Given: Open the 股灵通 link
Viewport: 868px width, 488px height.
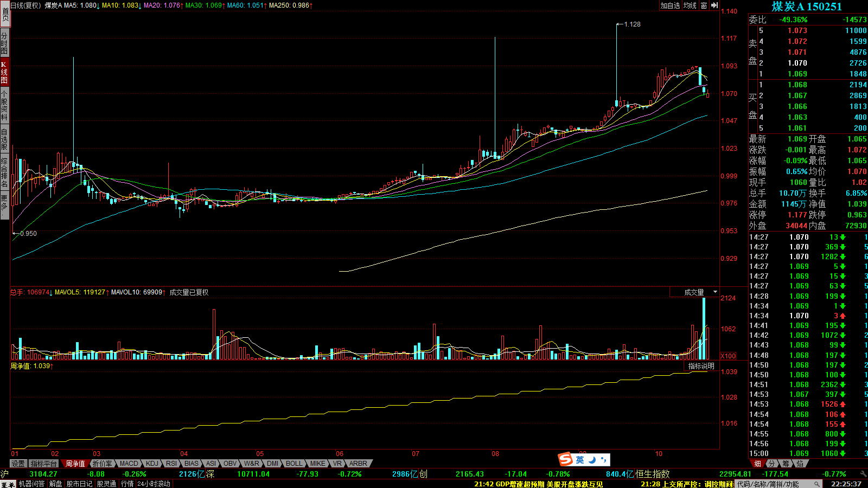Looking at the screenshot, I should 106,484.
